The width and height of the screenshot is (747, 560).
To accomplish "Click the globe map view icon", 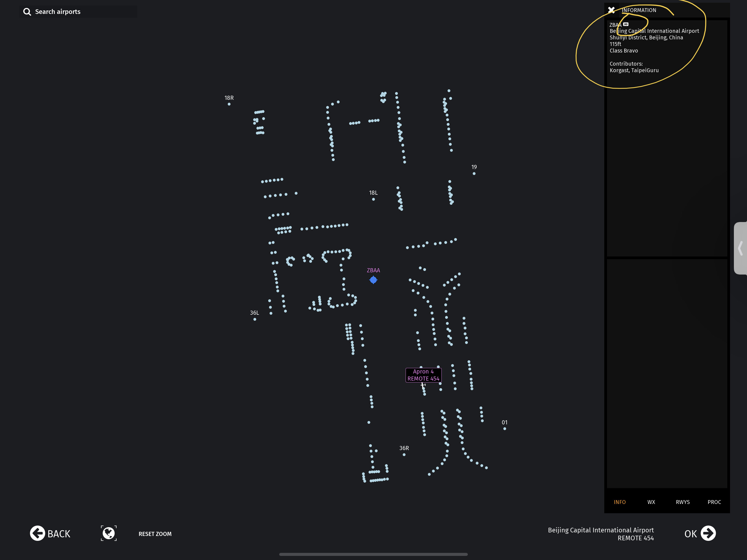I will pyautogui.click(x=109, y=533).
